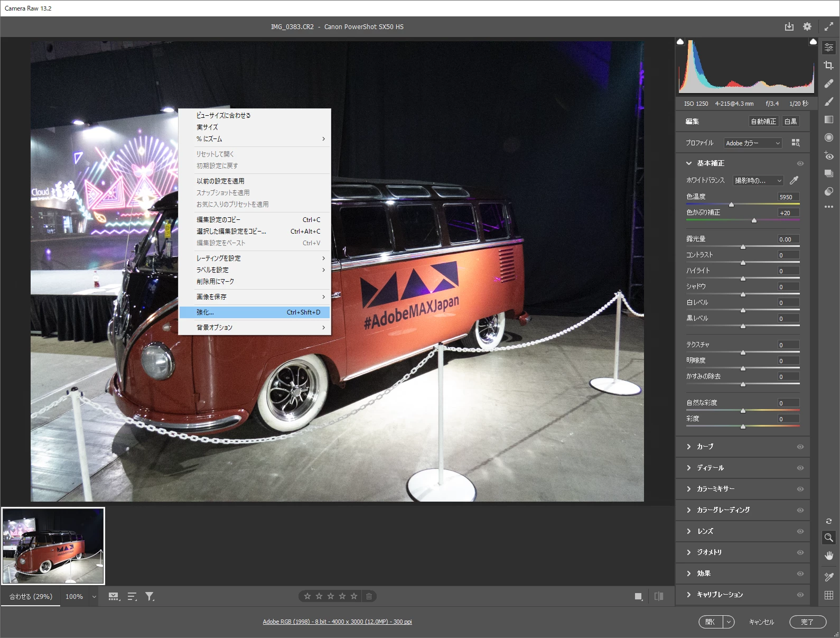Open the arrow menu beside 開く button
Screen dimensions: 840x638
729,622
